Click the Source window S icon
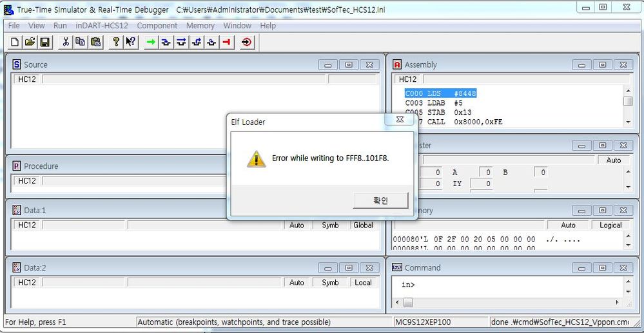Image resolution: width=644 pixels, height=333 pixels. tap(16, 64)
